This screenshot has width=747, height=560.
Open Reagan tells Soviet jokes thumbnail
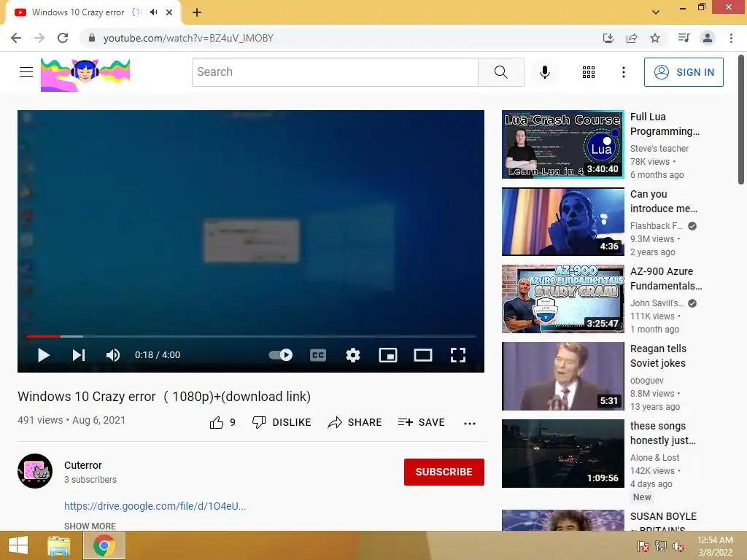pyautogui.click(x=562, y=376)
